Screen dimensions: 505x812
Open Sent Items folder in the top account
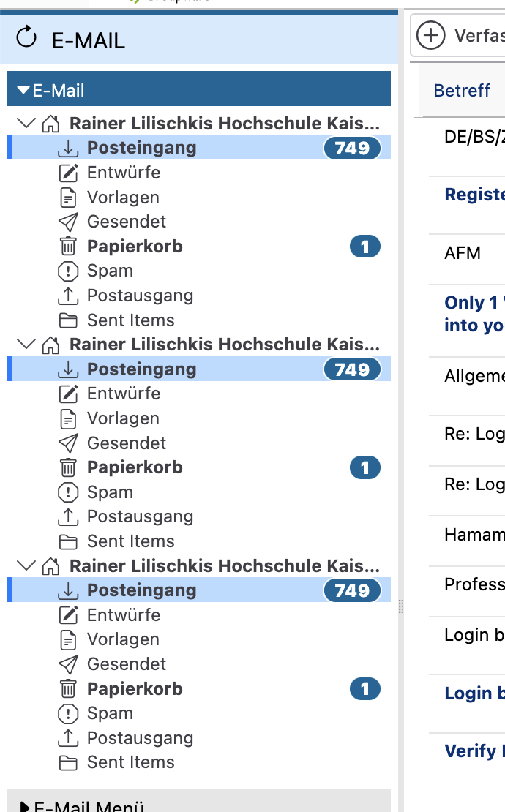(x=130, y=320)
